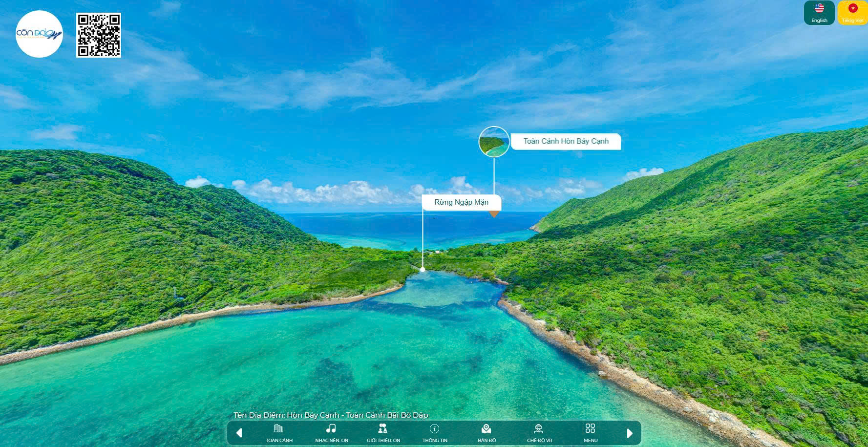Turn off GIỚI THIỆU narration
The width and height of the screenshot is (868, 447).
click(x=383, y=433)
